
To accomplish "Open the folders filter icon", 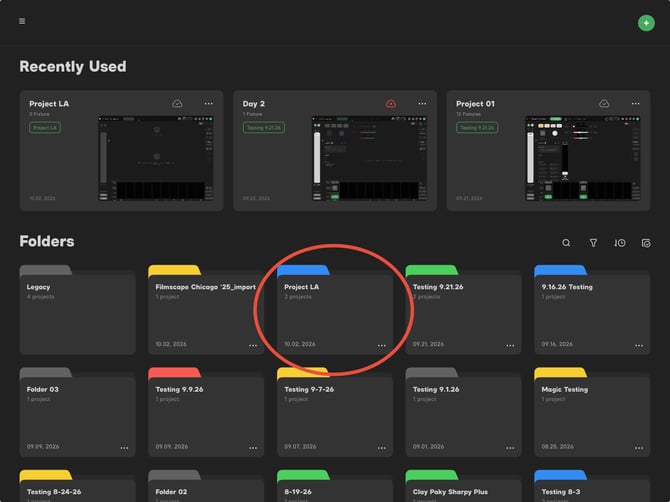I will point(593,243).
